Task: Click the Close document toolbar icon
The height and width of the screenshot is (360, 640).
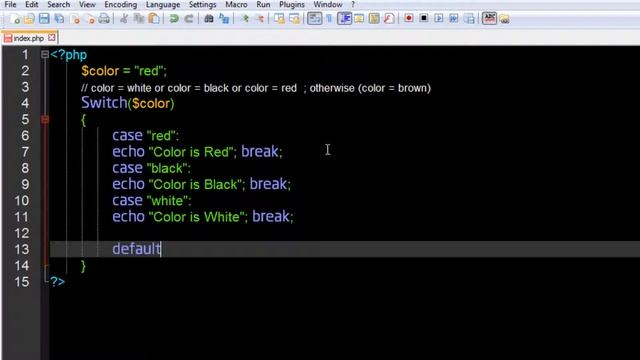Action: (x=75, y=19)
